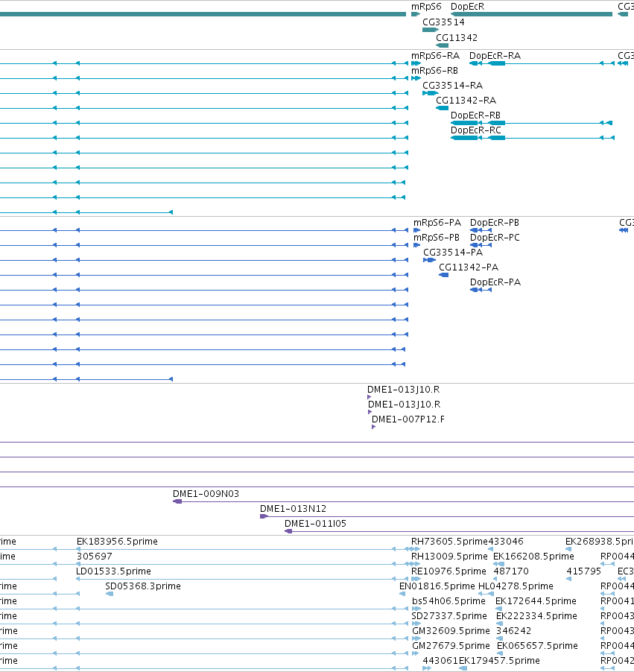Viewport: 634px width, 672px height.
Task: Click the 433046 EST label
Action: tap(506, 542)
